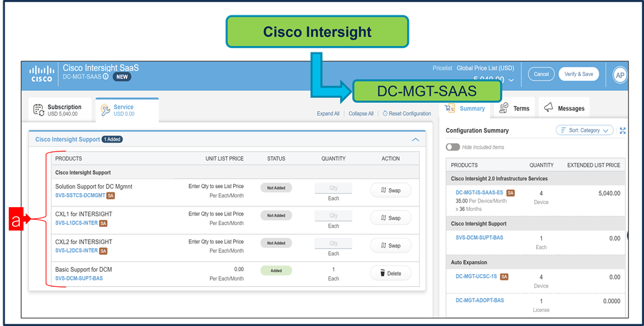This screenshot has height=326, width=644.
Task: Click Cisco Intersight 2.0 Infrastructure Services heading
Action: (499, 179)
